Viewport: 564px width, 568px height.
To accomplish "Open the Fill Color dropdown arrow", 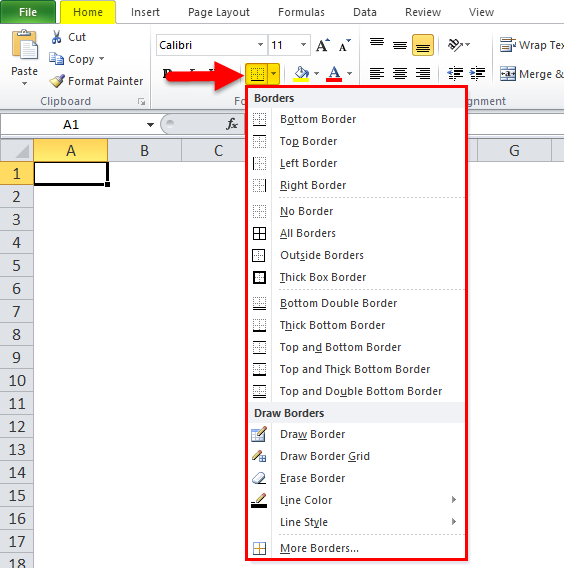I will pos(316,74).
